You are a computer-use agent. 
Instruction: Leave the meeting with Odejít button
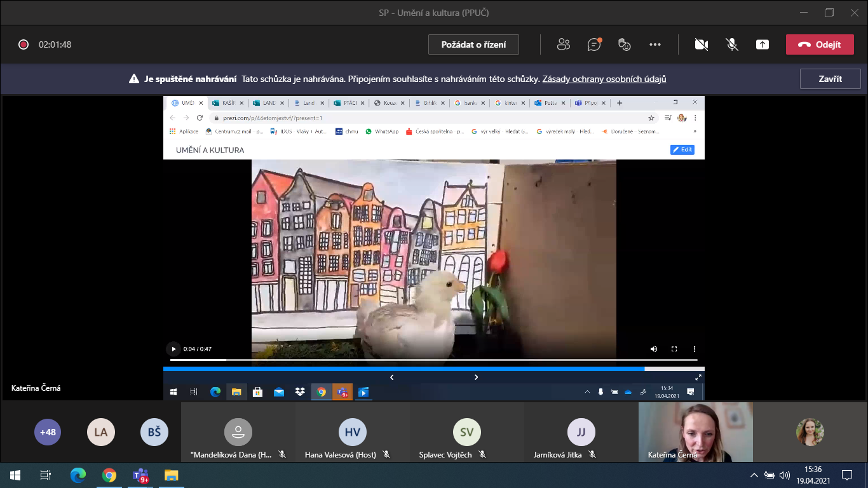point(819,44)
